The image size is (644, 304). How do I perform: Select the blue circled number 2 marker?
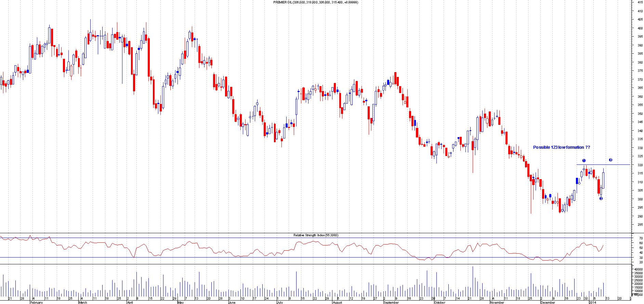coord(601,198)
